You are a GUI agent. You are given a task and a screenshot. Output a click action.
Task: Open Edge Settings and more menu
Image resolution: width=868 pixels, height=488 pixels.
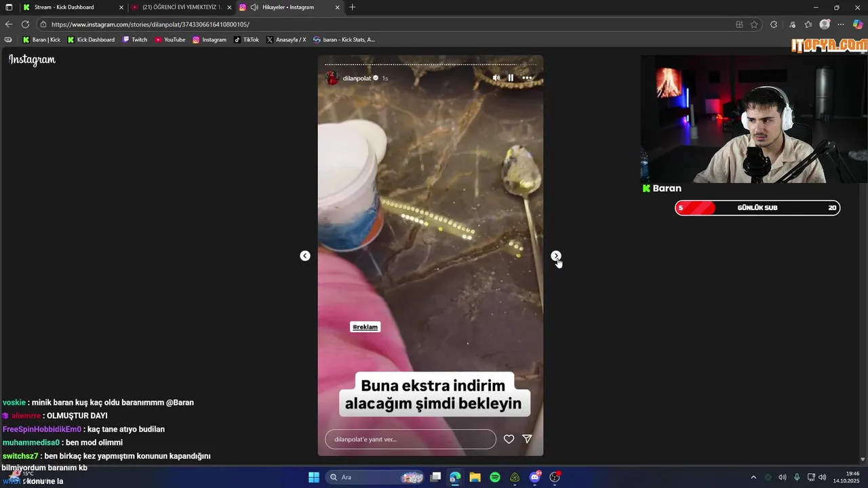pos(841,24)
